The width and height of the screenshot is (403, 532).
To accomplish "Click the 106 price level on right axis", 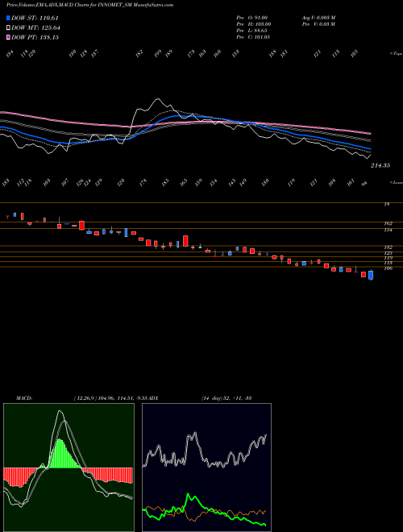I will (x=388, y=268).
